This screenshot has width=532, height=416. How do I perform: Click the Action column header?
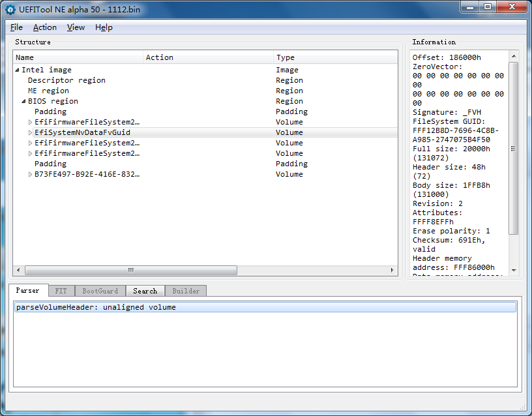[208, 57]
